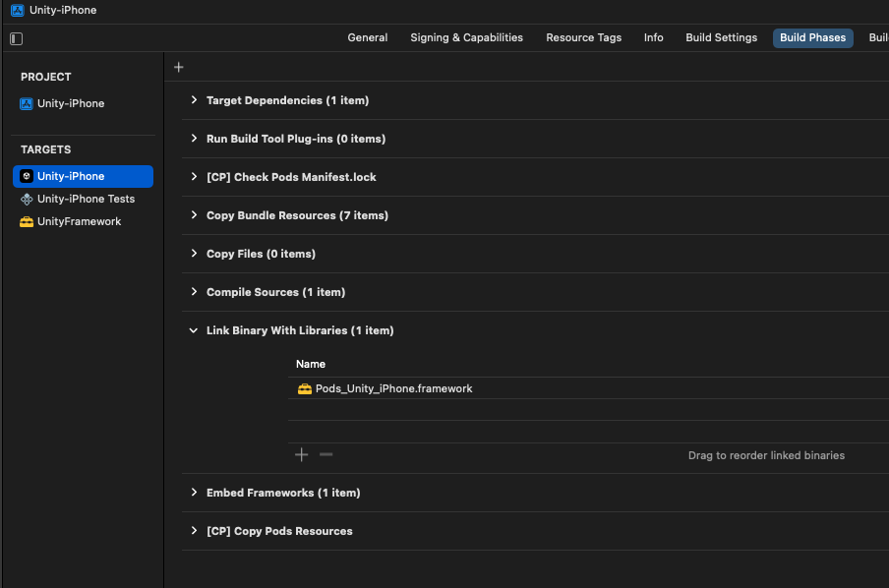Toggle the targets sidebar panel icon
Image resolution: width=889 pixels, height=588 pixels.
16,38
